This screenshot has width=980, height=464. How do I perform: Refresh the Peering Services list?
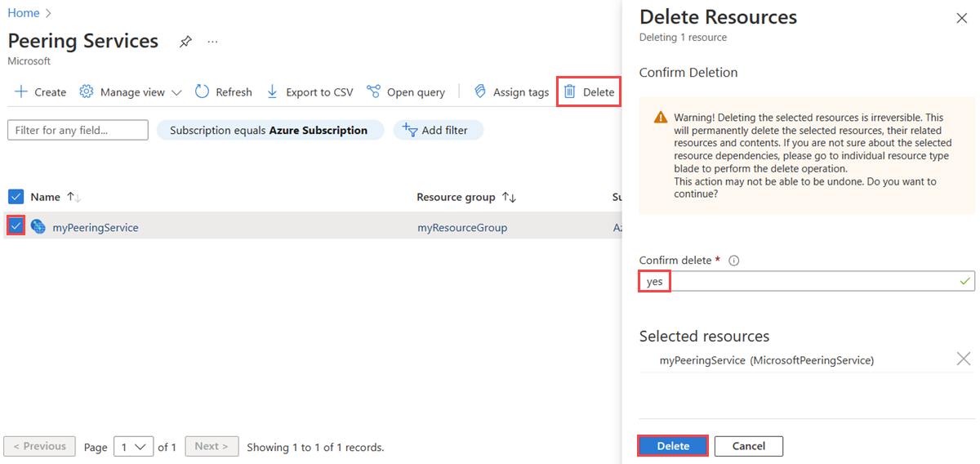point(224,92)
